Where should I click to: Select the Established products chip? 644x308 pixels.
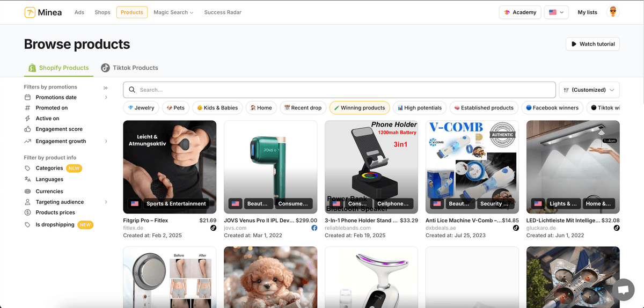(x=484, y=108)
